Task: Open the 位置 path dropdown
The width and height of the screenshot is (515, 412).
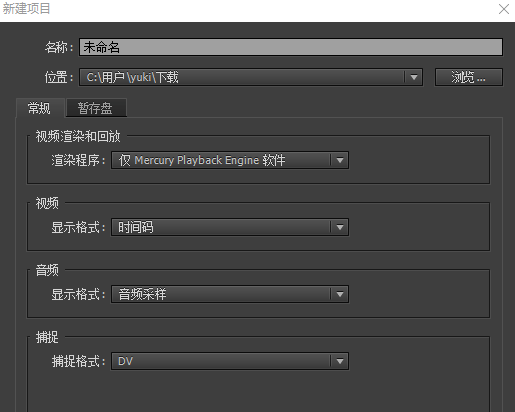Action: pos(251,77)
